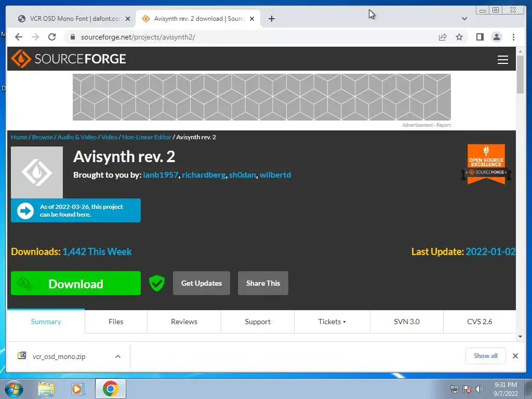
Task: Click the arrow icon in project-moved notice
Action: pyautogui.click(x=25, y=211)
